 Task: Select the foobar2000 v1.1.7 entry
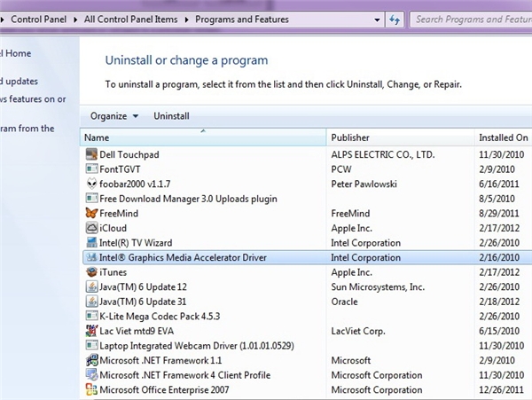tap(135, 184)
